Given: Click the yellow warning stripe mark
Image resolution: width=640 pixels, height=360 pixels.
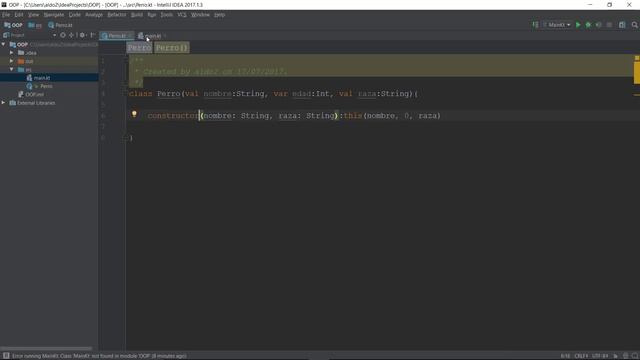Looking at the screenshot, I should pos(637,73).
